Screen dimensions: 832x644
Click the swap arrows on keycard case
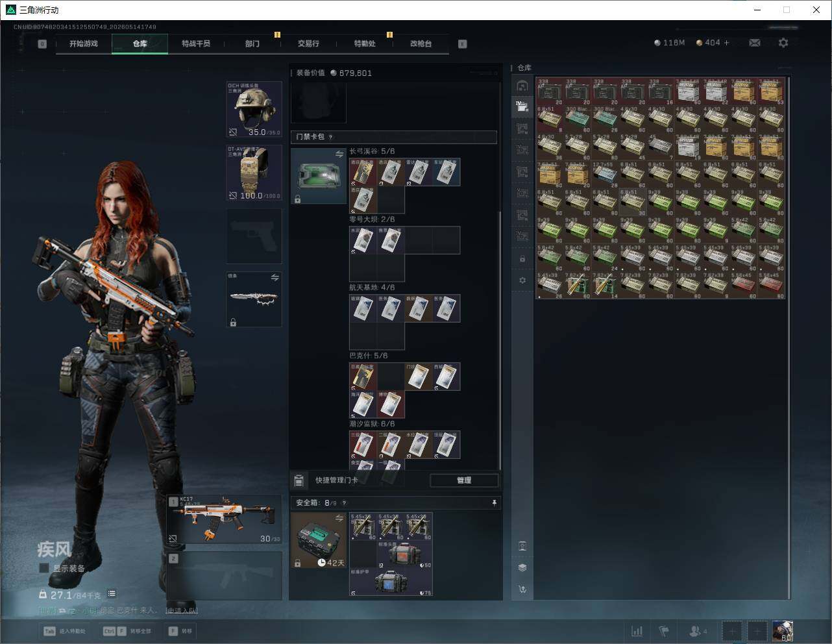point(339,154)
